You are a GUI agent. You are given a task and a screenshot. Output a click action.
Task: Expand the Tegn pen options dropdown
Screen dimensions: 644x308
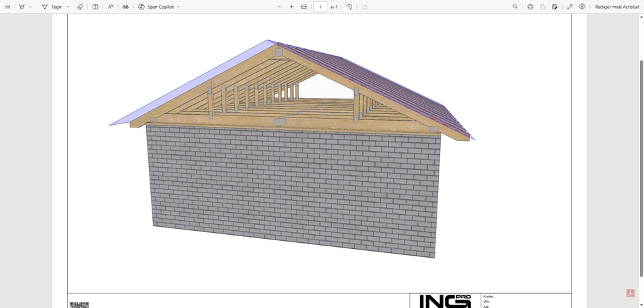click(68, 7)
